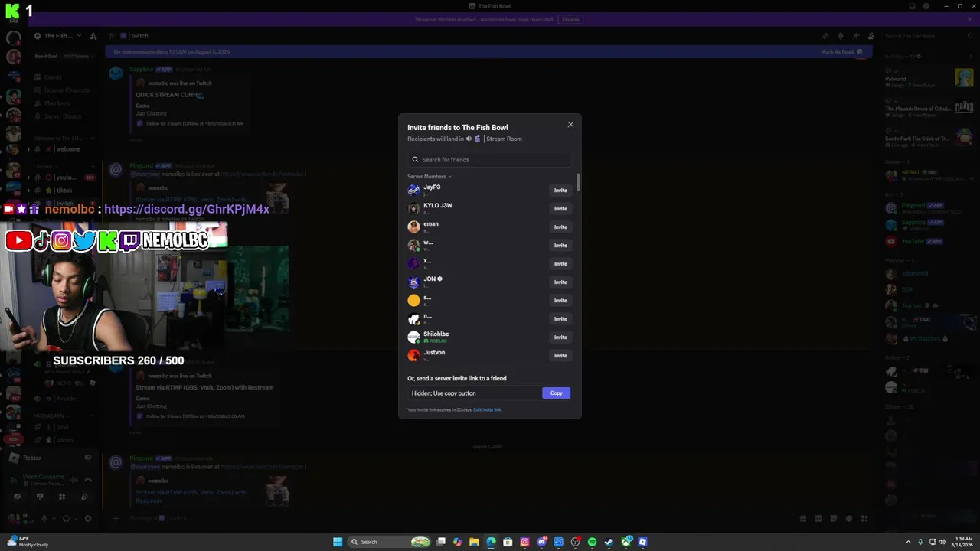Invite JayP3 to the server
This screenshot has width=980, height=551.
(x=560, y=191)
